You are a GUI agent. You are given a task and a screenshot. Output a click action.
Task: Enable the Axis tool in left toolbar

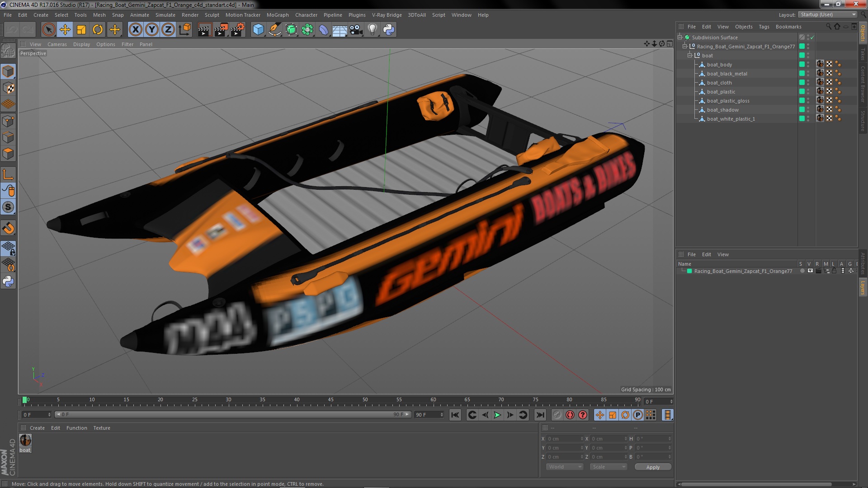pos(8,174)
